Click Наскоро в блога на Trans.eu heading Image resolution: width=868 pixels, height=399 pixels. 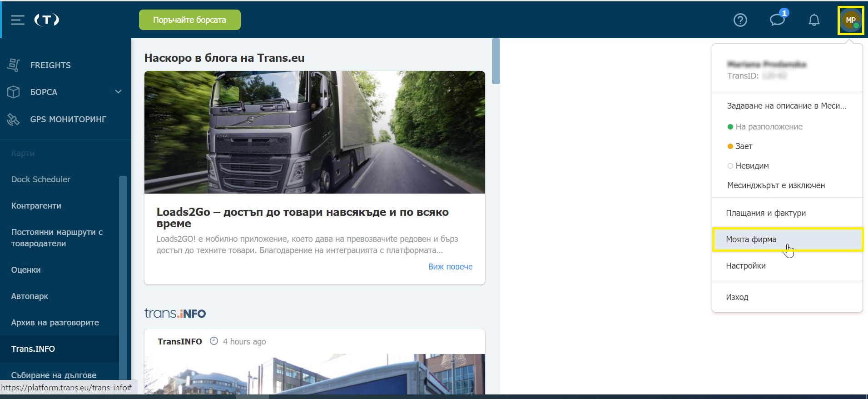pyautogui.click(x=224, y=58)
